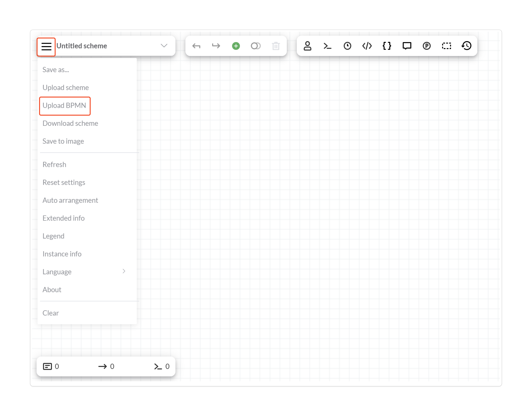Open the circled P process icon

[x=426, y=46]
